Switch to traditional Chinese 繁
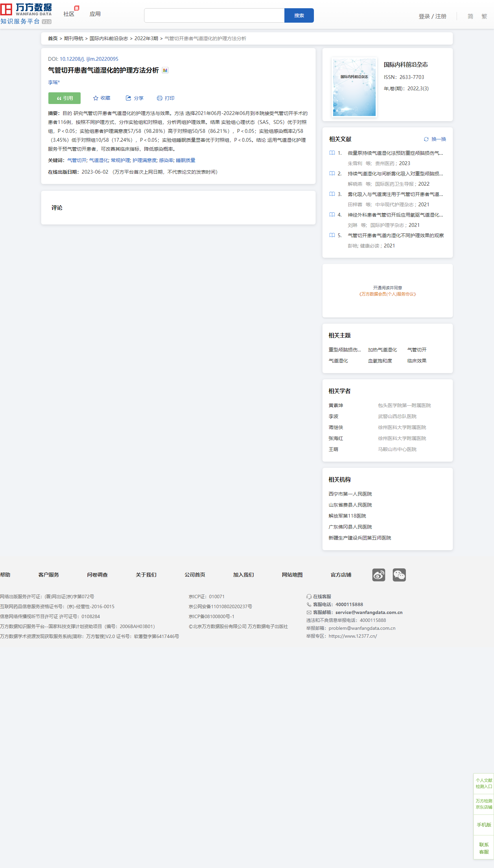Viewport: 494px width, 868px height. [484, 16]
